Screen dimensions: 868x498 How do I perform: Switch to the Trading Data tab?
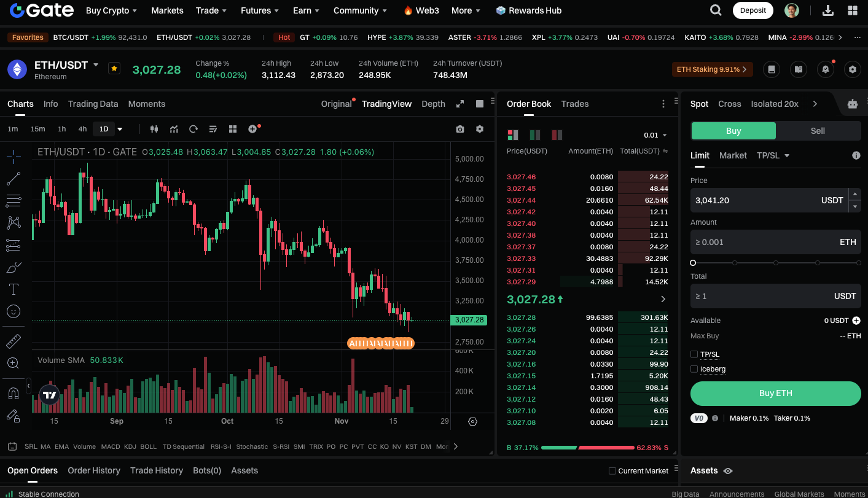pyautogui.click(x=93, y=104)
